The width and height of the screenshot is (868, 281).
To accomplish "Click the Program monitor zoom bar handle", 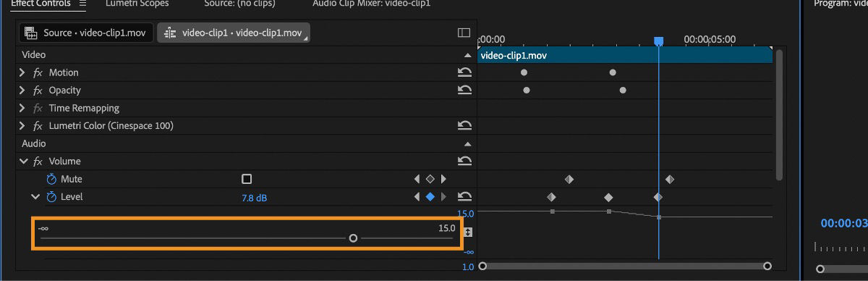I will [820, 269].
